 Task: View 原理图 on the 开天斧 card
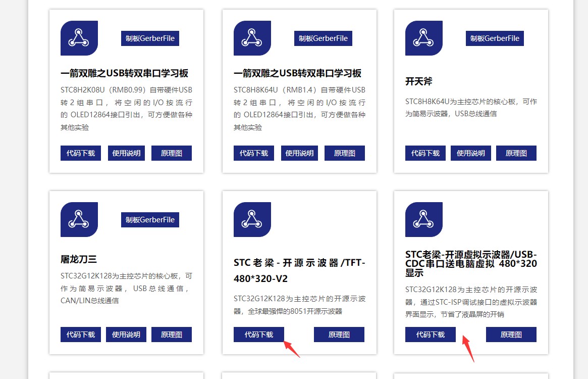[516, 153]
